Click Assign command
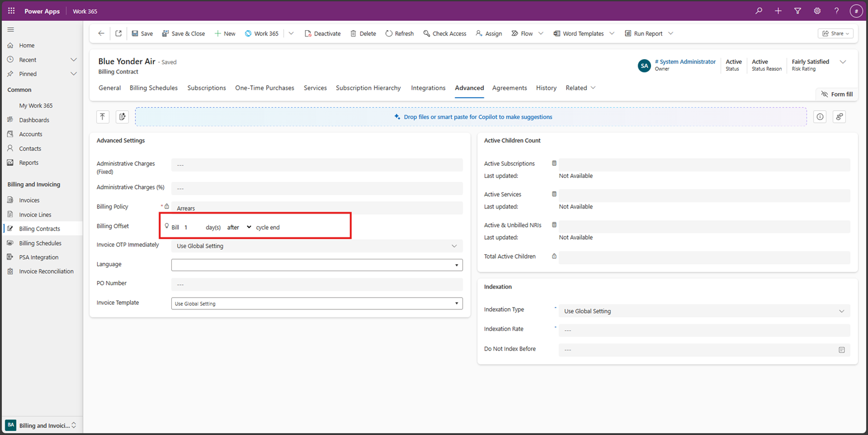Image resolution: width=868 pixels, height=435 pixels. click(x=488, y=34)
